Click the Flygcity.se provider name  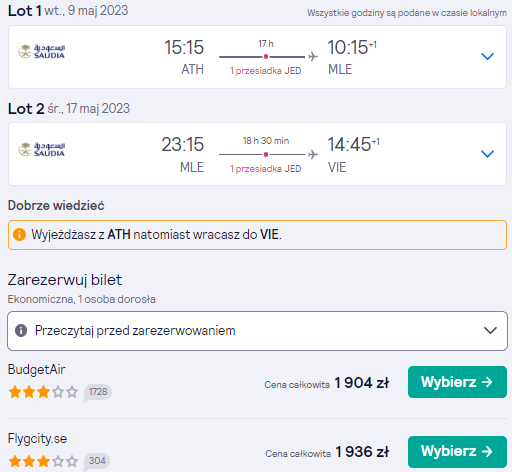(37, 439)
